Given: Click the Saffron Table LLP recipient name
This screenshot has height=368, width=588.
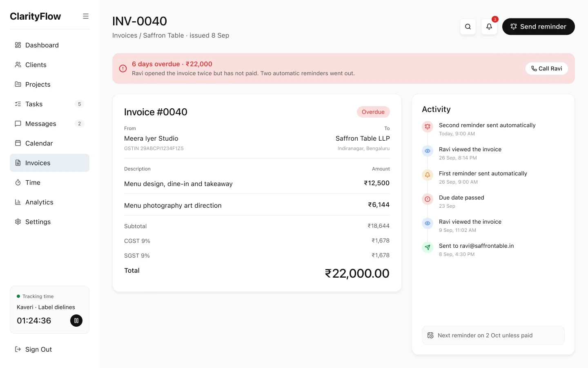Looking at the screenshot, I should 363,139.
